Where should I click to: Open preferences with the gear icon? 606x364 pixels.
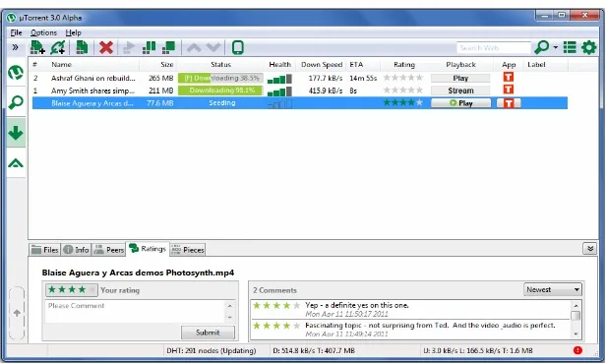589,47
